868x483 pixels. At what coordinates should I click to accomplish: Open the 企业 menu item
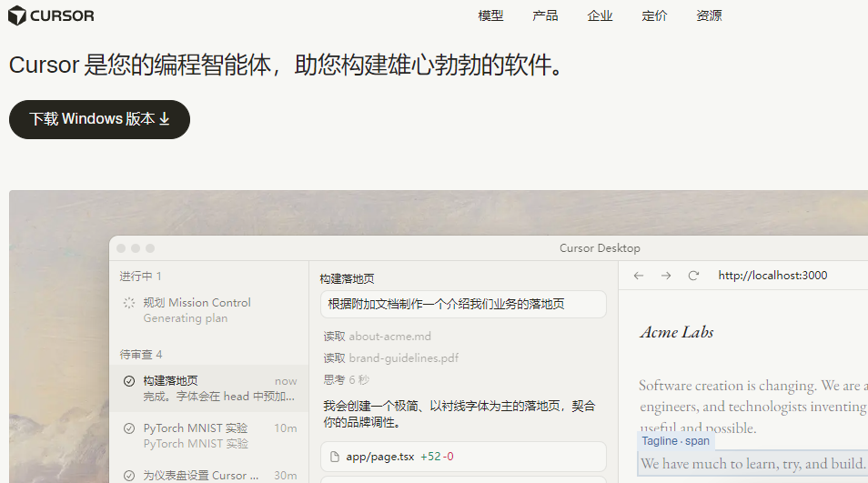[600, 15]
